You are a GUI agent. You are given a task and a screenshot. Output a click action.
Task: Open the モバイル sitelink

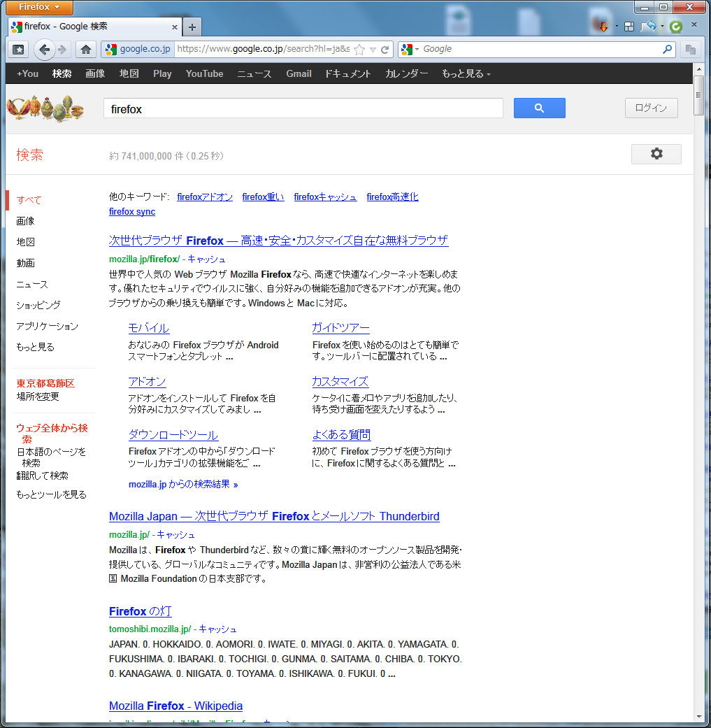click(x=148, y=328)
